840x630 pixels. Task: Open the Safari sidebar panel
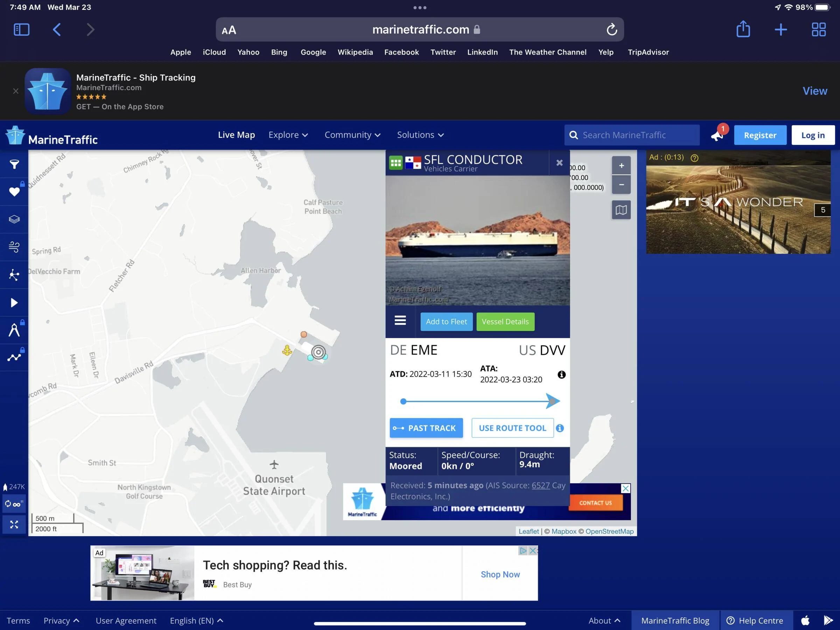point(22,29)
